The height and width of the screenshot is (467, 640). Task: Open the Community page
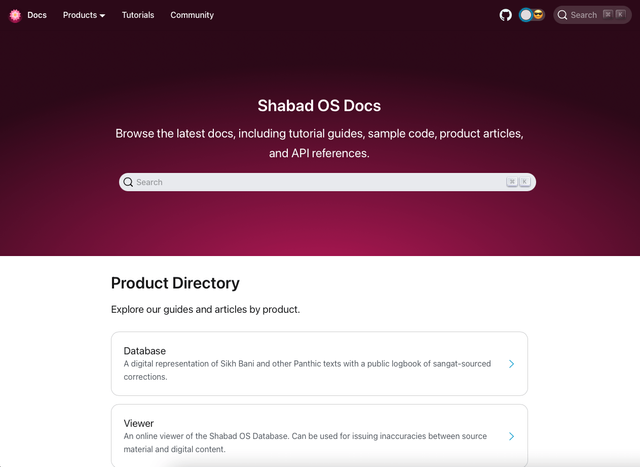tap(192, 15)
